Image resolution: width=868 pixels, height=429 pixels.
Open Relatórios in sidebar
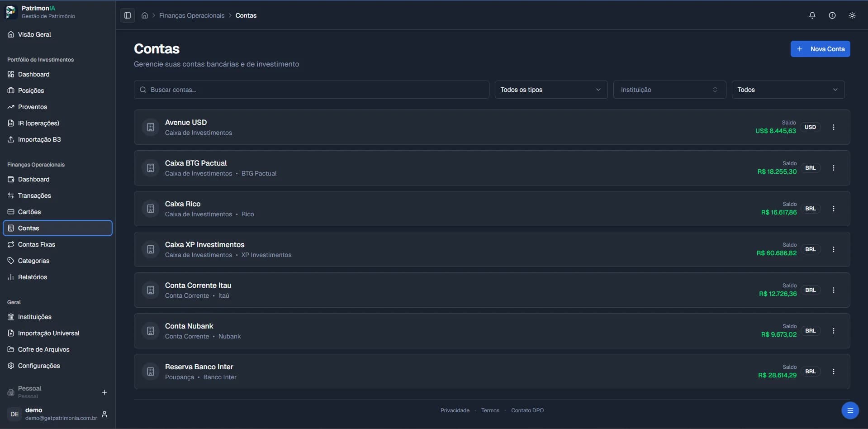[x=57, y=277]
